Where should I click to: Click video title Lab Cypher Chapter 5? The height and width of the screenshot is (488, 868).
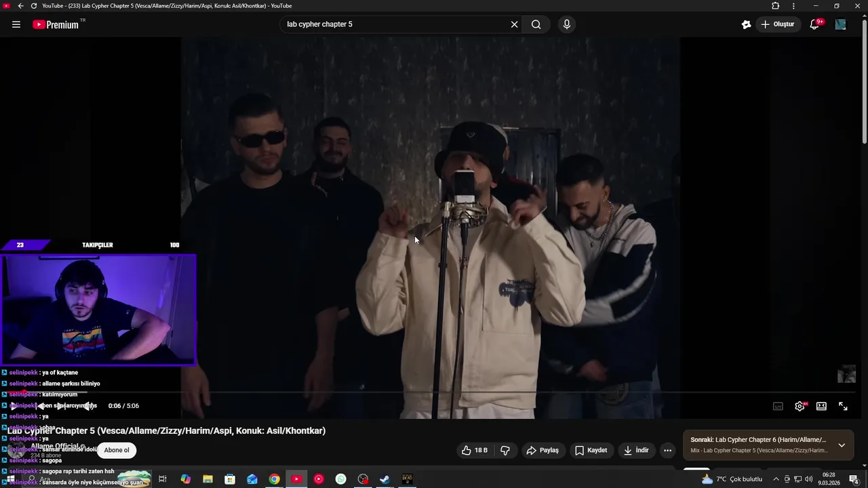pos(166,430)
